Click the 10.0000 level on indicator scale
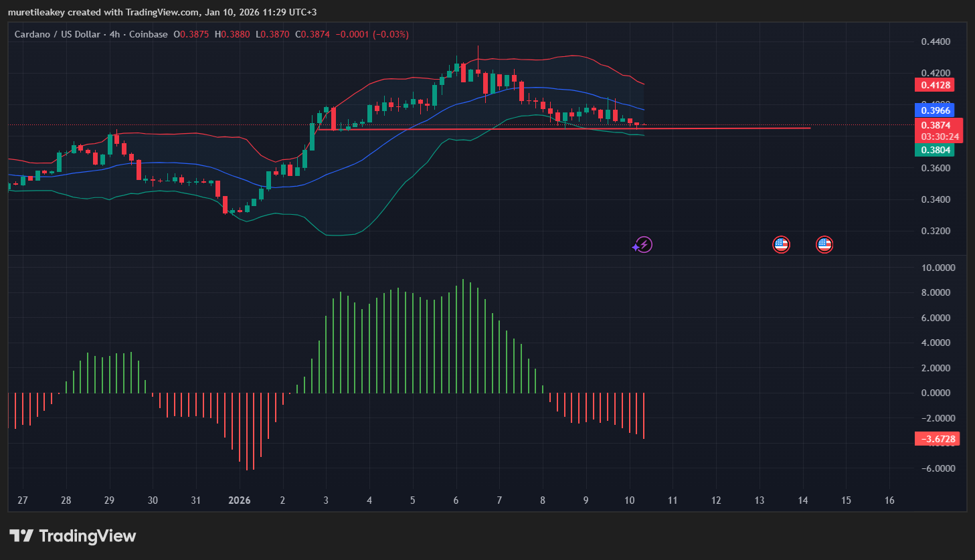Viewport: 975px width, 560px height. [x=938, y=268]
